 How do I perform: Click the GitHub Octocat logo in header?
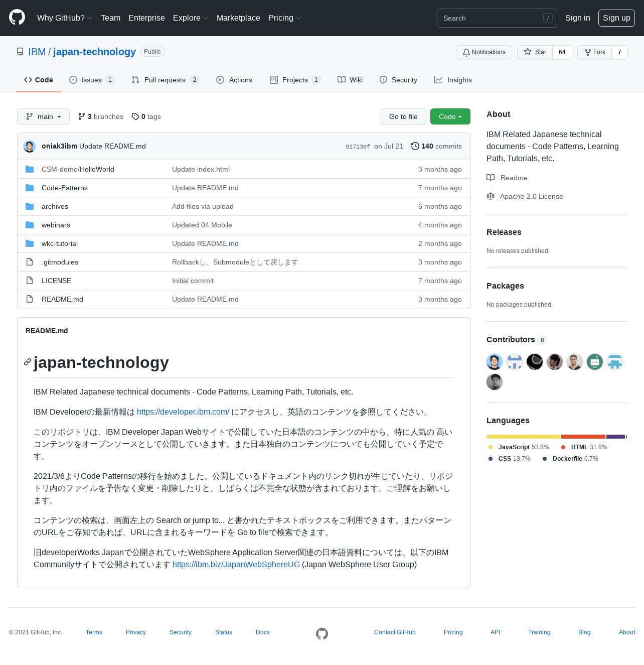click(17, 18)
